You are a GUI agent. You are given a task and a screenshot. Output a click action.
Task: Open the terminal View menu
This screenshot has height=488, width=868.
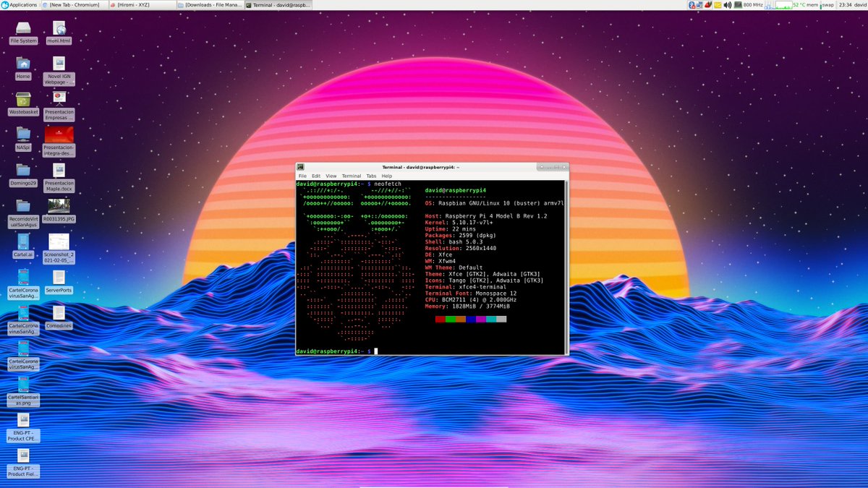pyautogui.click(x=331, y=176)
